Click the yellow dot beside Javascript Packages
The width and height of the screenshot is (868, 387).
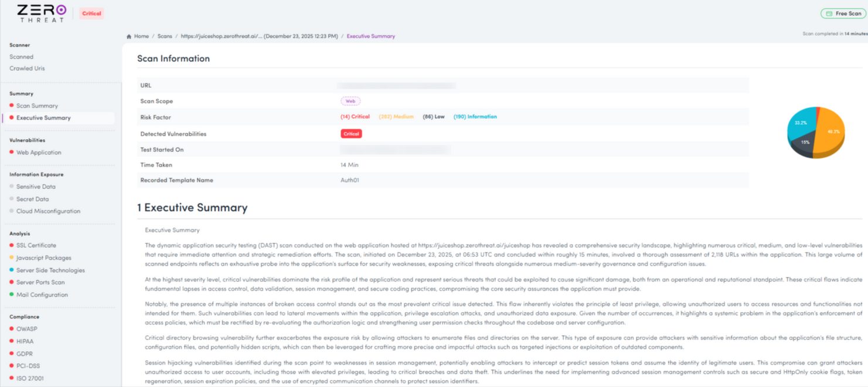coord(11,257)
